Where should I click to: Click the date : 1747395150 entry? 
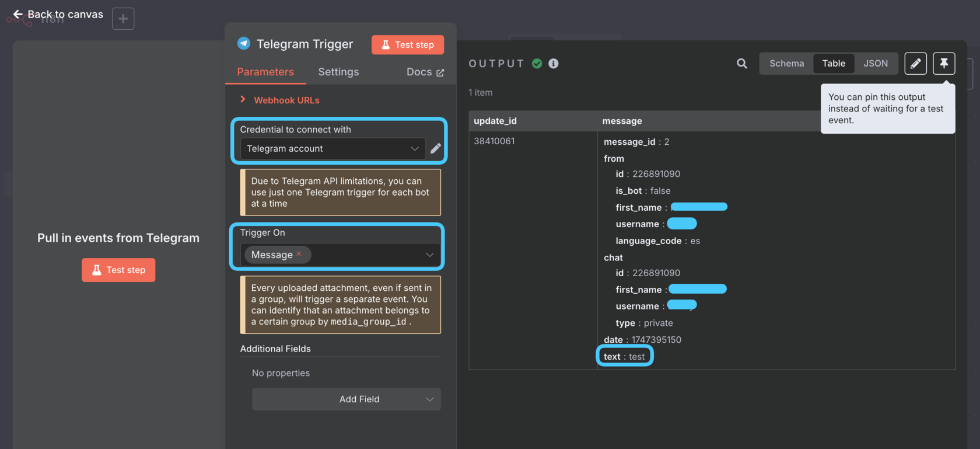click(642, 340)
